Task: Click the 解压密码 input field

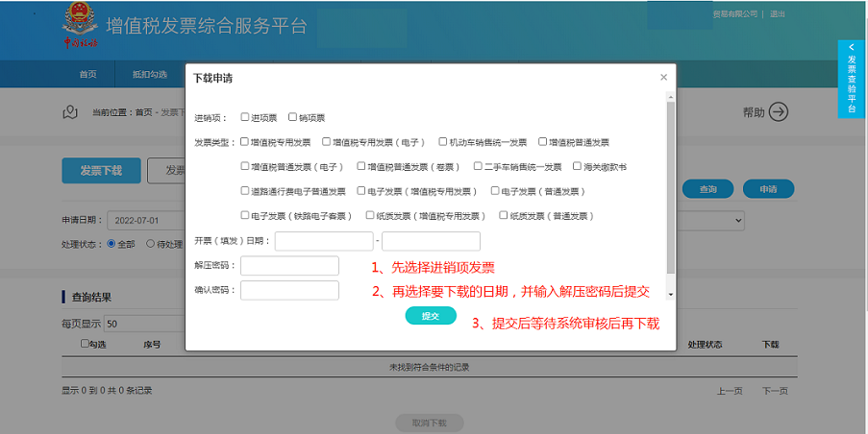Action: (289, 266)
